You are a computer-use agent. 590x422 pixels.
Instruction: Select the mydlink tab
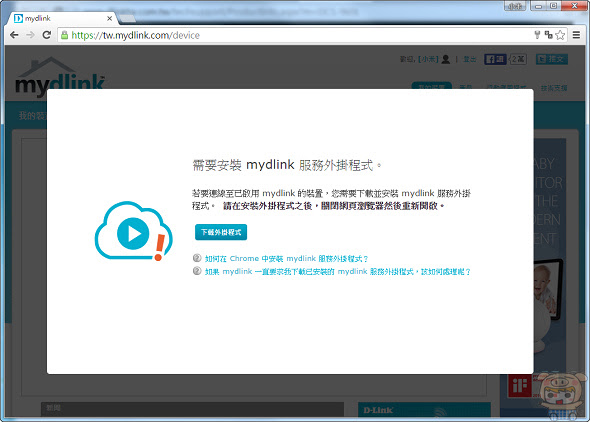(x=62, y=18)
